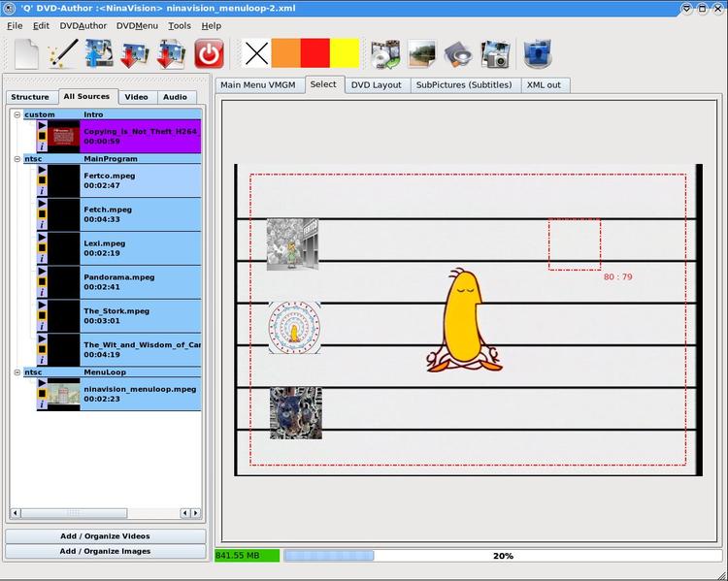Collapse the ntsc MainProgram group

[x=17, y=159]
